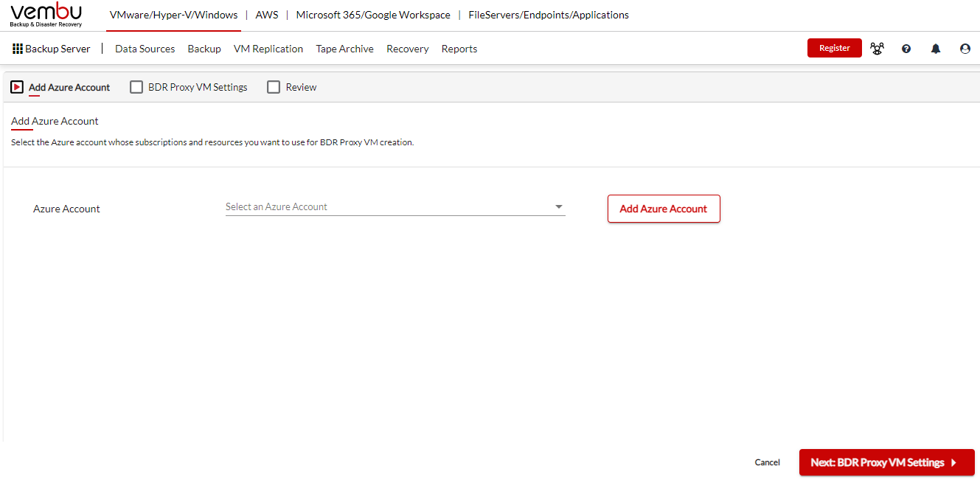Select the Add Azure Account wizard step label

[x=69, y=87]
